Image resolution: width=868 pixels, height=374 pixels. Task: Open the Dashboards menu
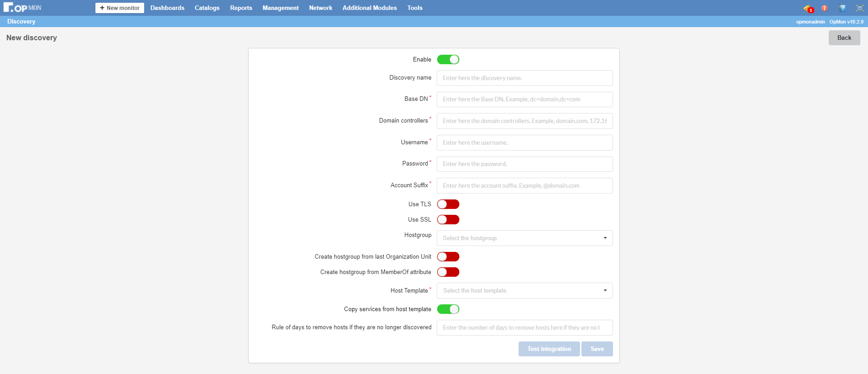(167, 8)
